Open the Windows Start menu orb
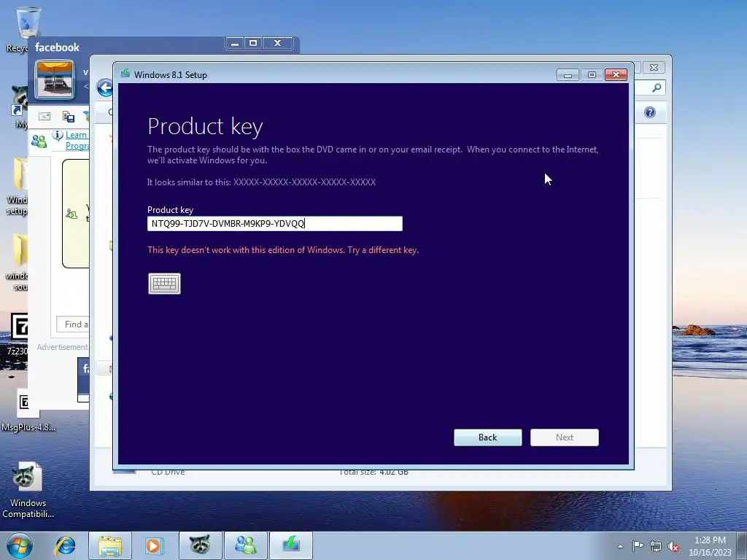The height and width of the screenshot is (560, 747). coord(20,545)
